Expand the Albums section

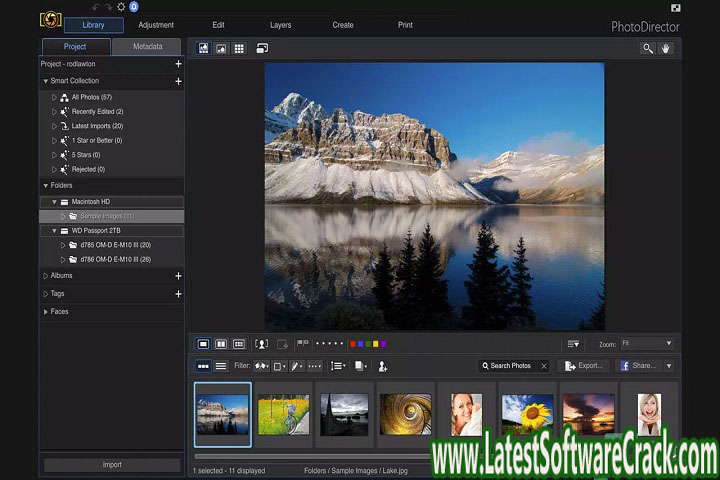(45, 276)
